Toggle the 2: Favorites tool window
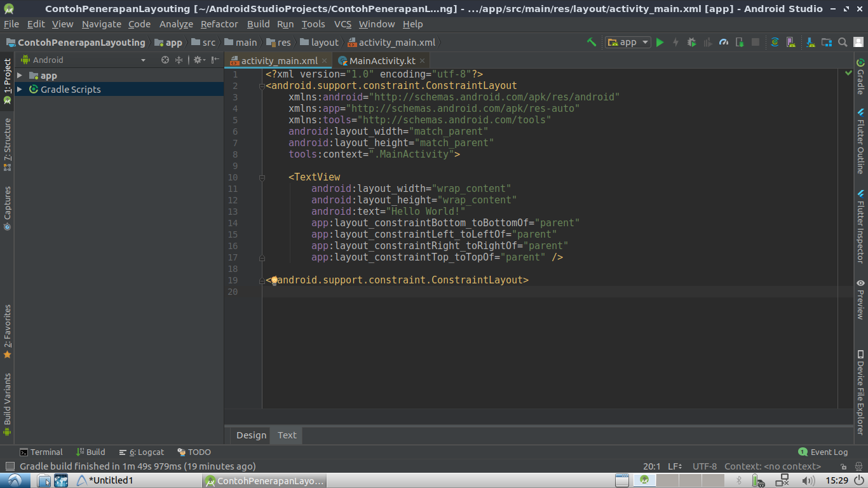 click(7, 332)
